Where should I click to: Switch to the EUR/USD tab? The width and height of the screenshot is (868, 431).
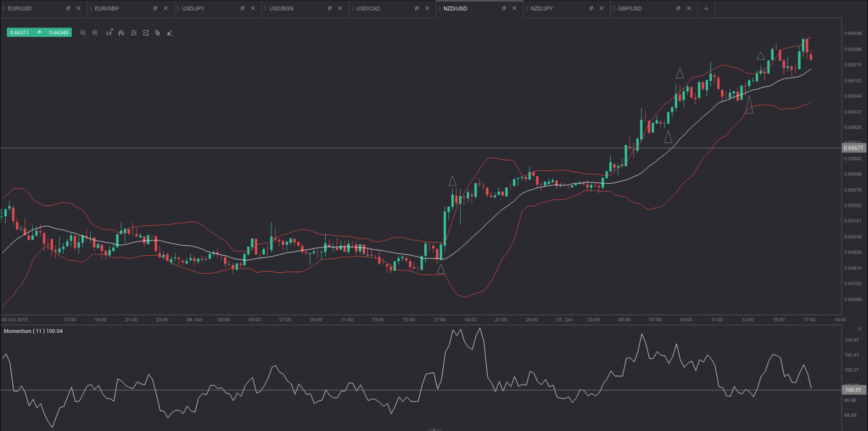(20, 8)
